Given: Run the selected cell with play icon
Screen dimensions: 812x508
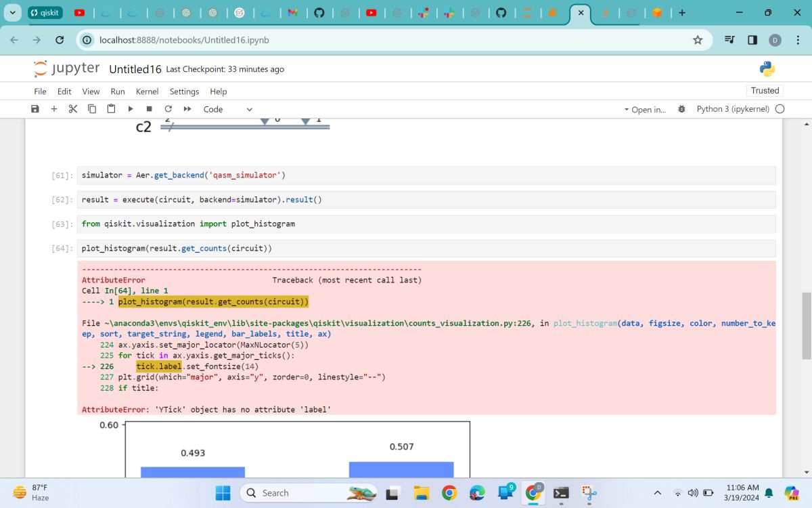Looking at the screenshot, I should click(x=131, y=109).
